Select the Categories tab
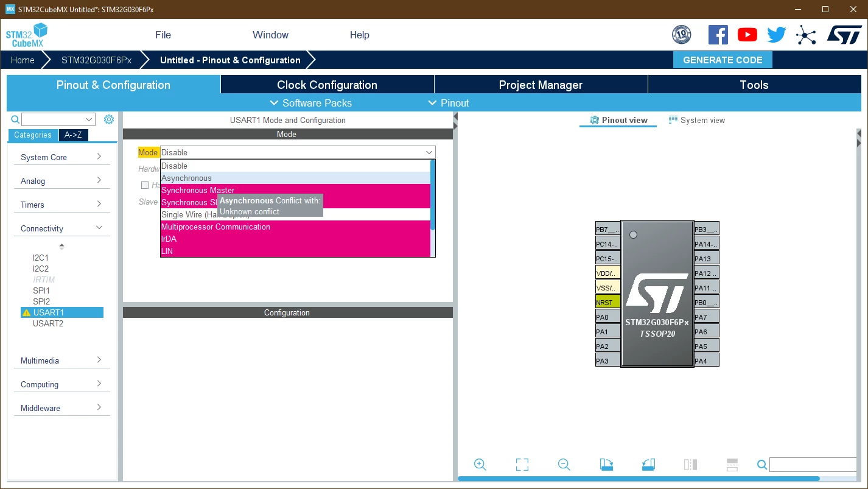The image size is (868, 489). coord(33,135)
